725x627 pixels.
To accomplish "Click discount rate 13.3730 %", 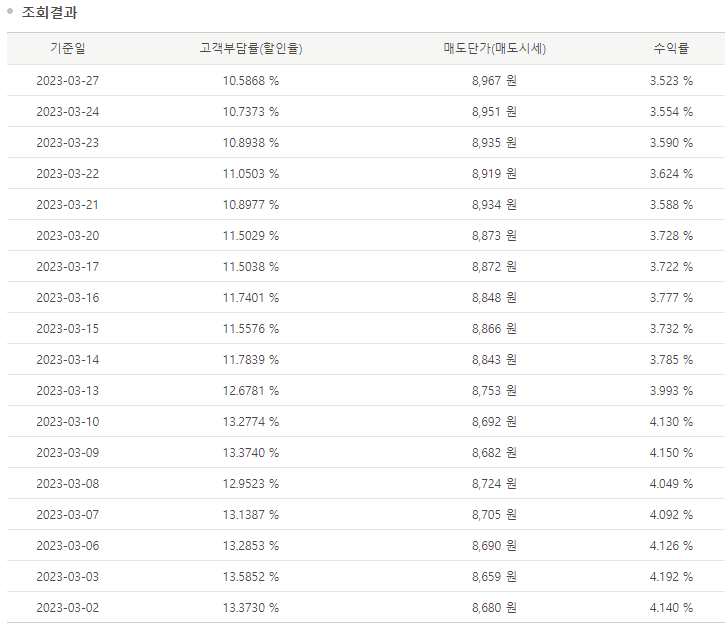I will tap(251, 607).
